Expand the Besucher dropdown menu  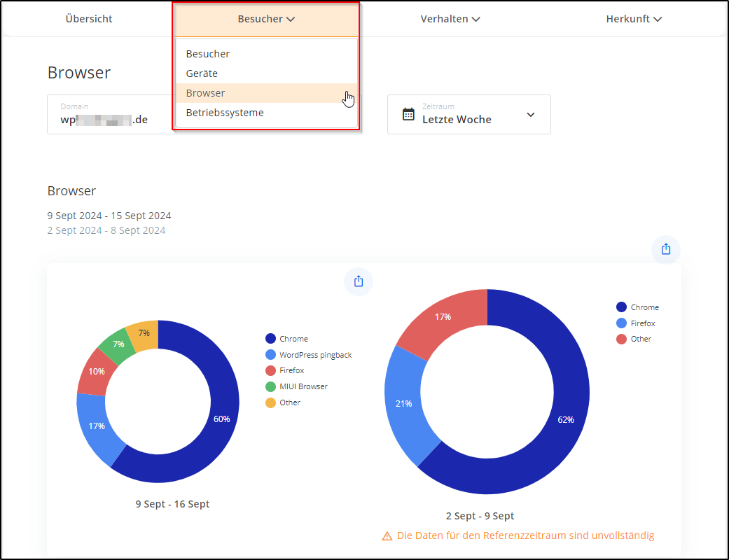[x=266, y=19]
